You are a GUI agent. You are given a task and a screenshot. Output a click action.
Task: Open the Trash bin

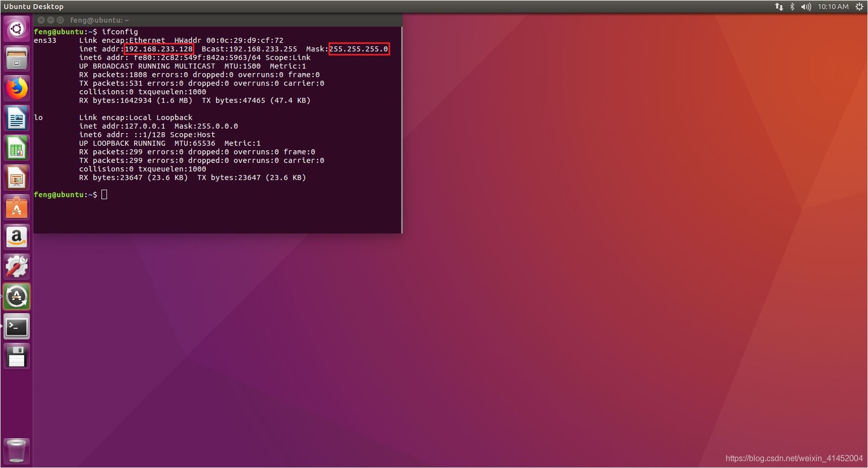click(x=17, y=450)
